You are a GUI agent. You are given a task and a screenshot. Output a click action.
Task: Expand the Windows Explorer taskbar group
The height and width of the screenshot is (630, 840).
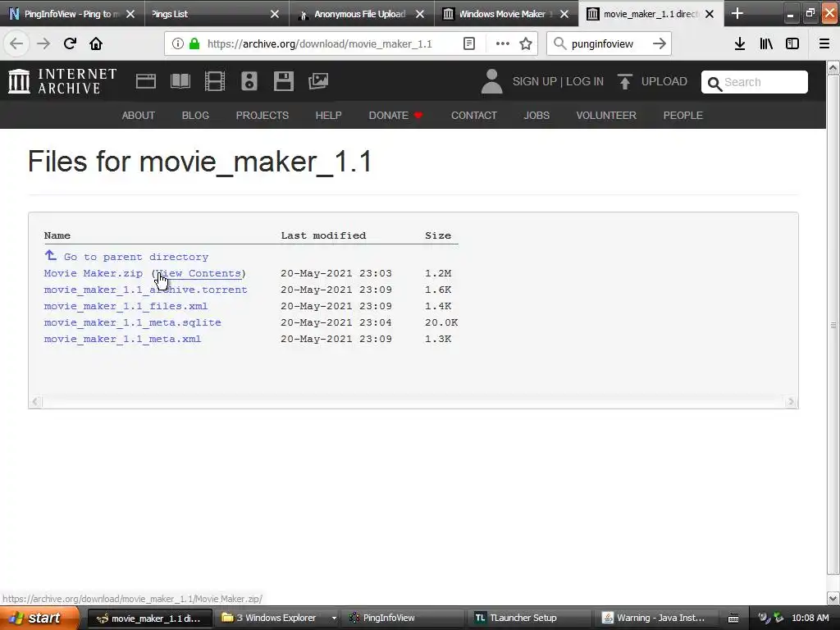(334, 618)
